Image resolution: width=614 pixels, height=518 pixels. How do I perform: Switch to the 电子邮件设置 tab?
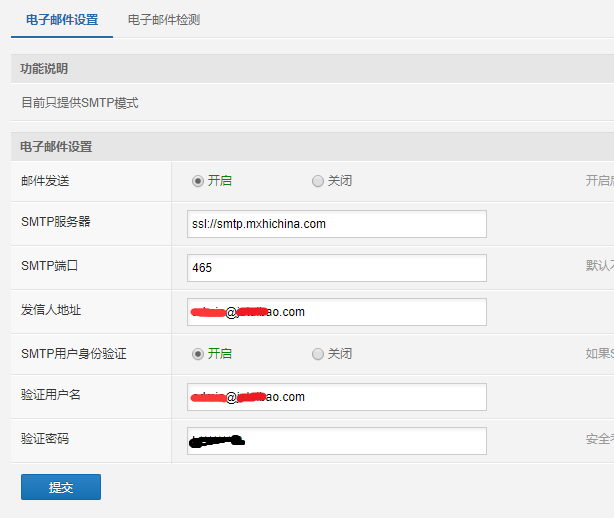click(x=62, y=20)
